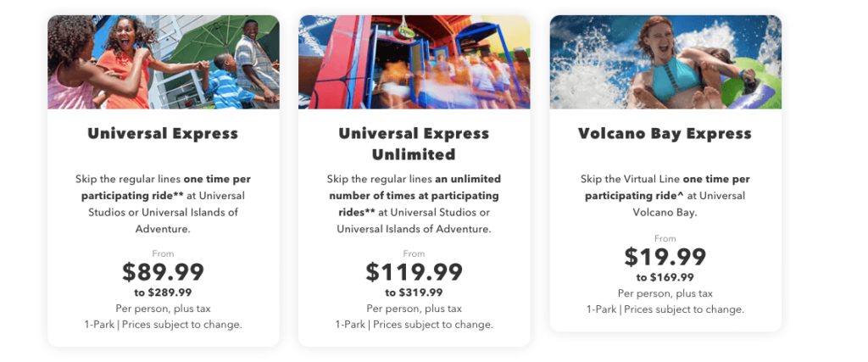868x362 pixels.
Task: Click the "to $319.99" upper price
Action: pyautogui.click(x=414, y=292)
